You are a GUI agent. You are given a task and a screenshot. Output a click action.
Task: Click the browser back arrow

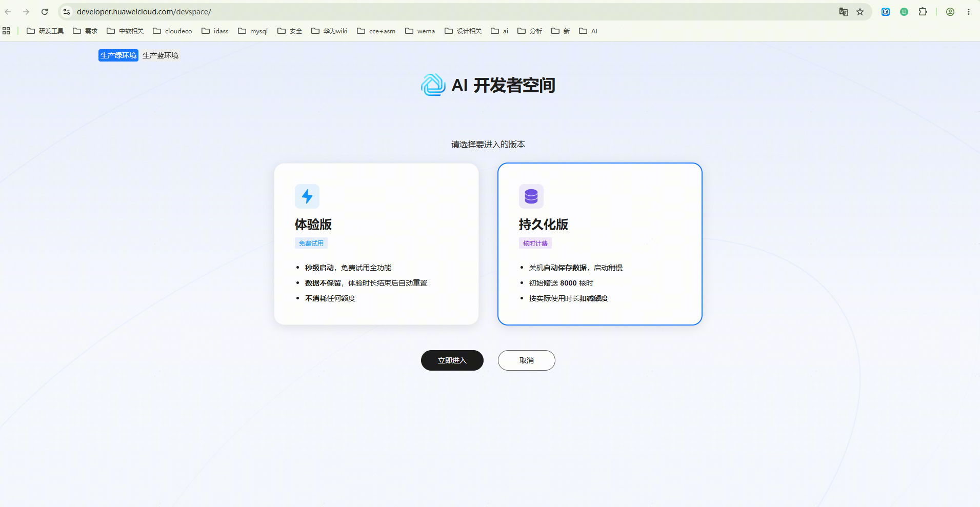point(8,12)
